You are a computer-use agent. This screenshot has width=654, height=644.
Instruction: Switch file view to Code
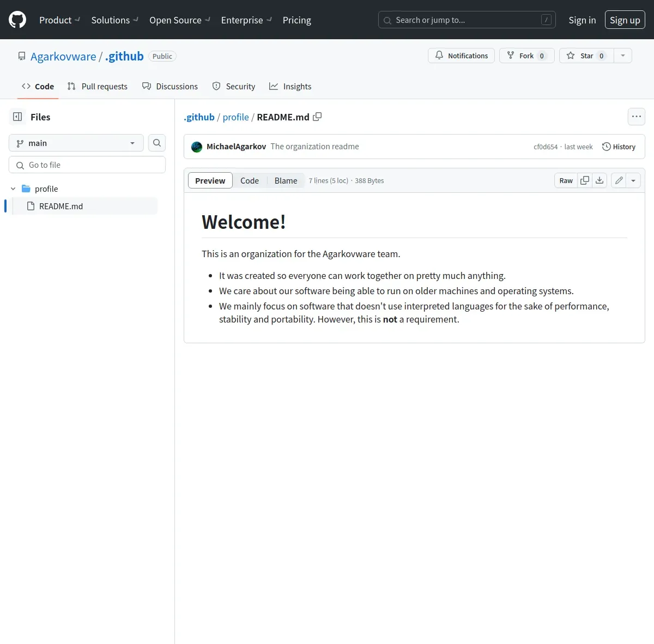[250, 180]
